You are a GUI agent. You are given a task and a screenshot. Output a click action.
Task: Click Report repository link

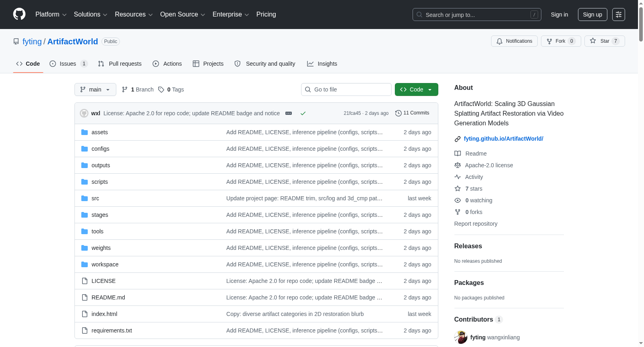coord(476,224)
